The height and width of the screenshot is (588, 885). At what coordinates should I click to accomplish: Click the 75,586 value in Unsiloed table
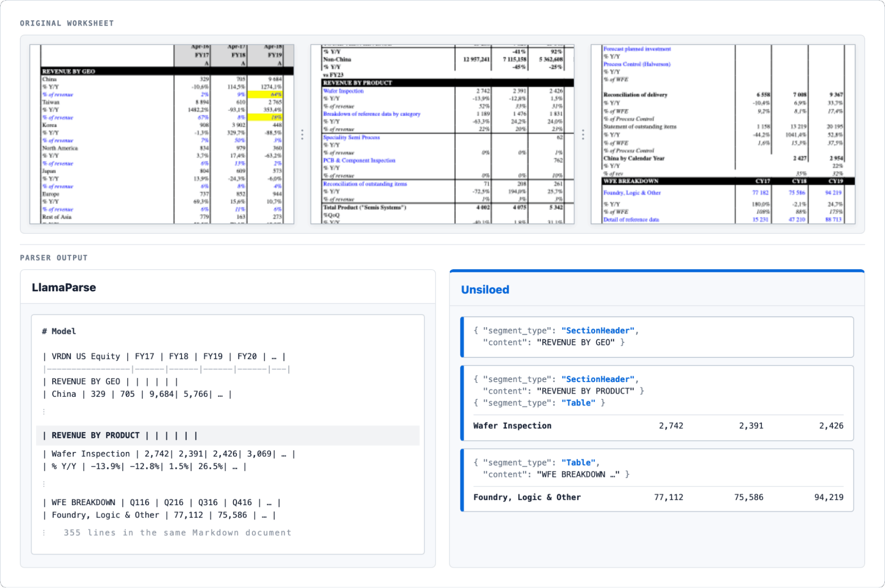749,498
